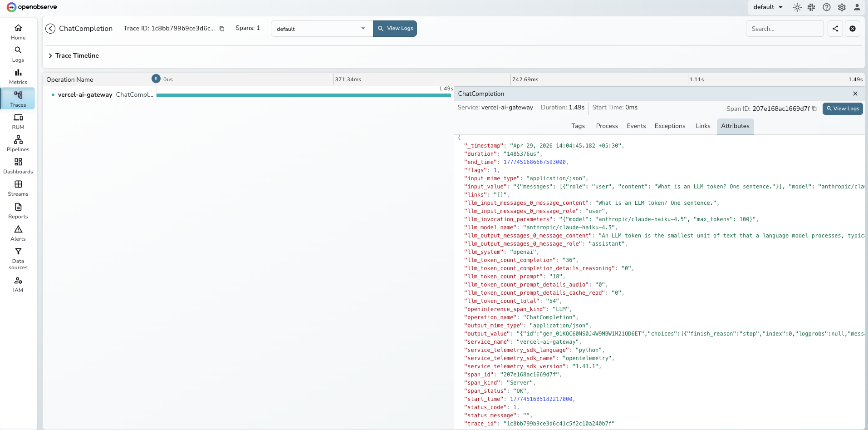Click the "duration" attribute value 1485376us

(x=521, y=154)
